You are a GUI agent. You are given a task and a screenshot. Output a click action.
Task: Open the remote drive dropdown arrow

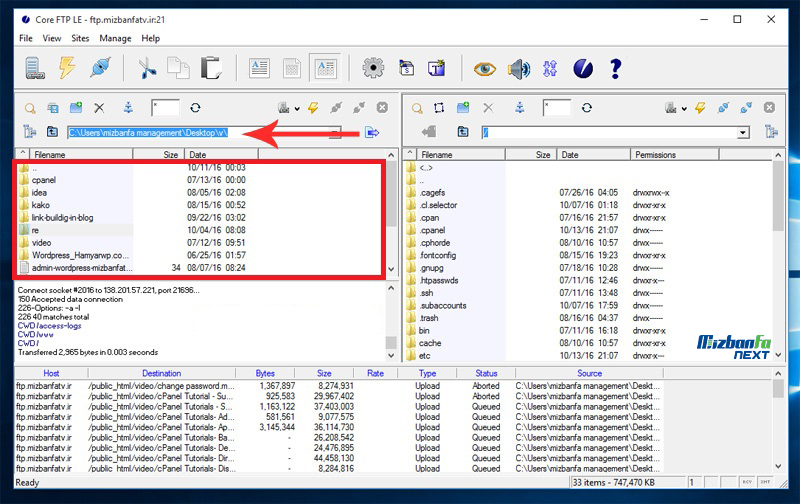(x=684, y=108)
